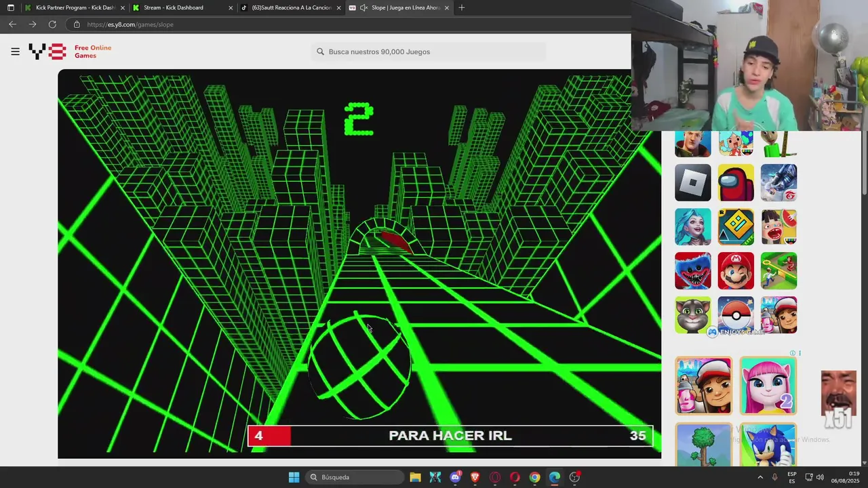This screenshot has height=488, width=868.
Task: Open a new browser tab
Action: [462, 7]
